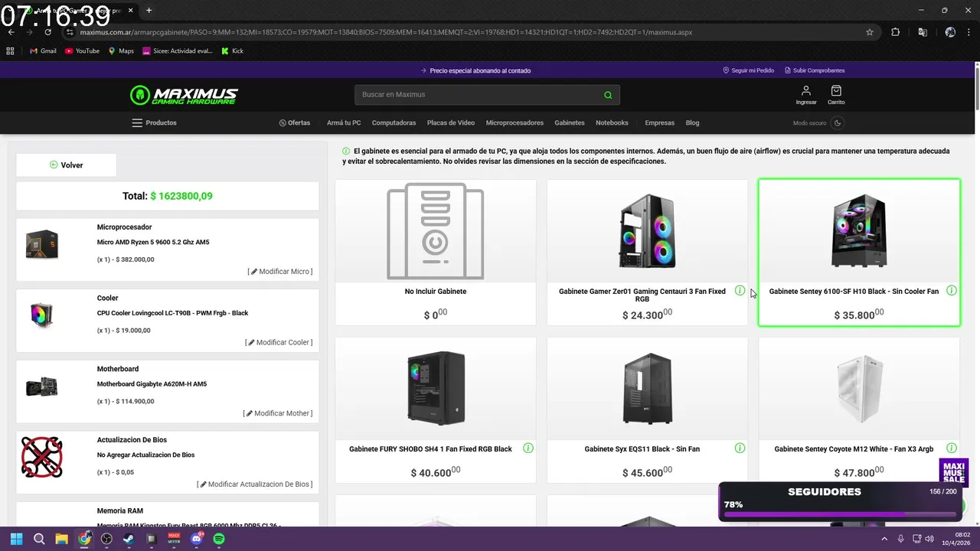Open Discord from the taskbar
The image size is (980, 551).
[x=197, y=539]
